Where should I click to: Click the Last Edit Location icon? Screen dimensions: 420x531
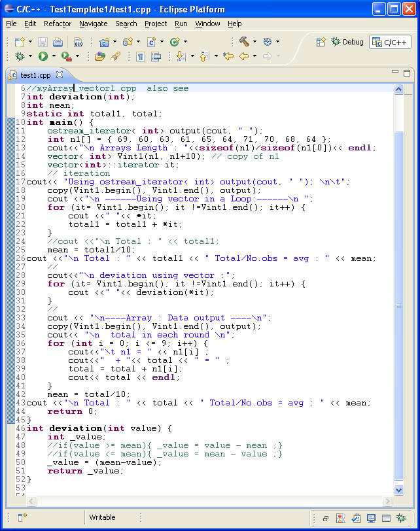pyautogui.click(x=228, y=56)
